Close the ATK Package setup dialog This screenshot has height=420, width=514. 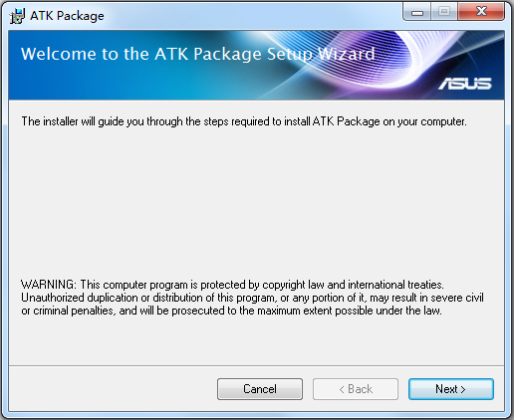pyautogui.click(x=481, y=12)
